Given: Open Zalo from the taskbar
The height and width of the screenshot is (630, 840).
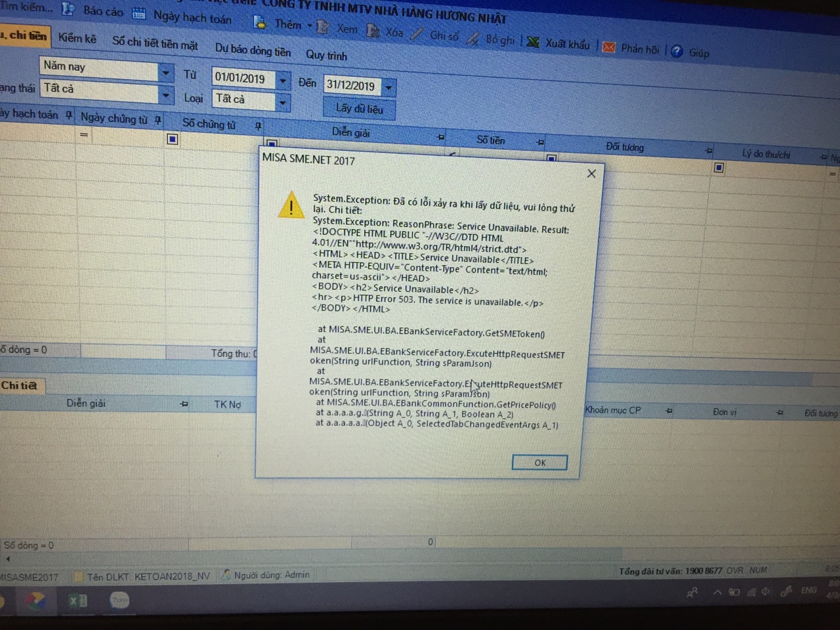Looking at the screenshot, I should [x=119, y=600].
